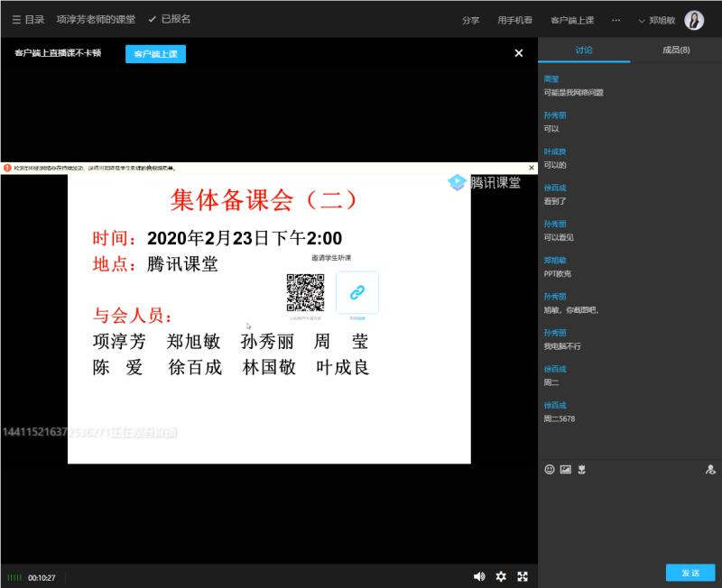The width and height of the screenshot is (722, 588).
Task: Click 用手机看 in the top bar
Action: [x=514, y=20]
